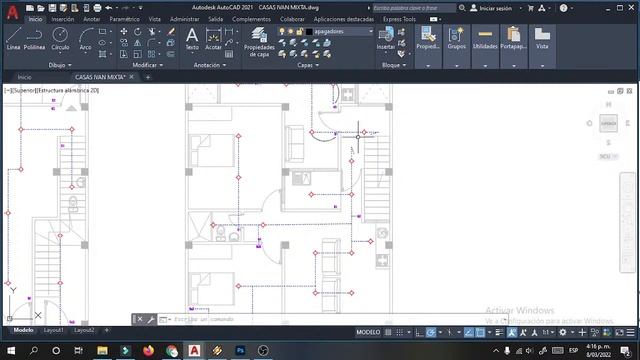Click the Scale tool icon
This screenshot has width=640, height=360.
point(138,54)
